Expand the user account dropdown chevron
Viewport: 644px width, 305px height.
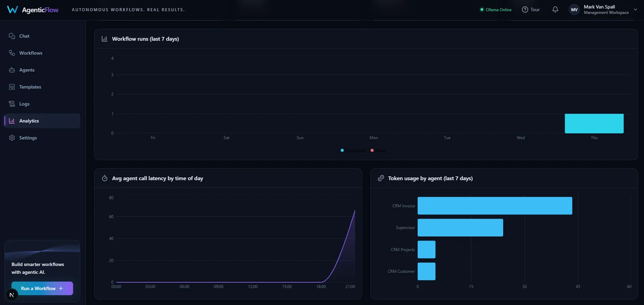tap(636, 10)
